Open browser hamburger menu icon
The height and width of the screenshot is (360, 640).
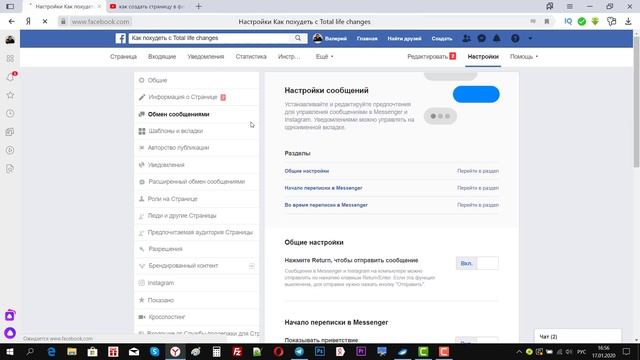pos(569,7)
